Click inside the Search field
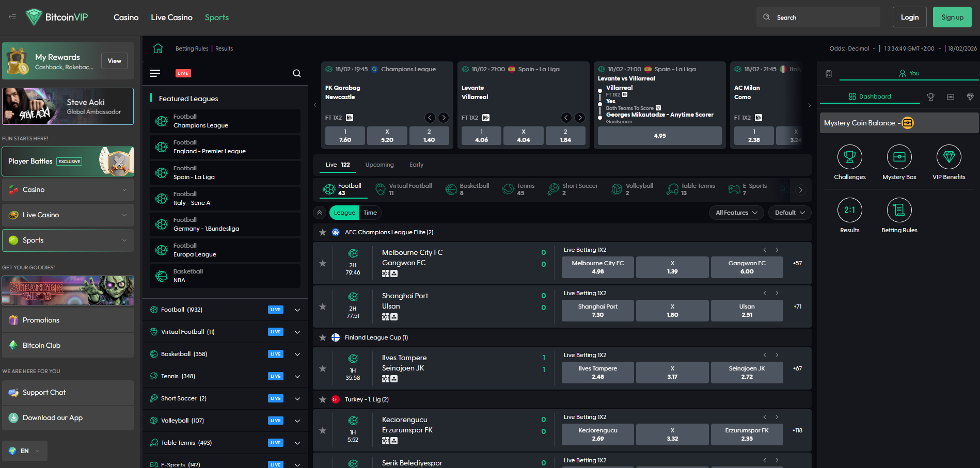The image size is (980, 468). coord(818,17)
